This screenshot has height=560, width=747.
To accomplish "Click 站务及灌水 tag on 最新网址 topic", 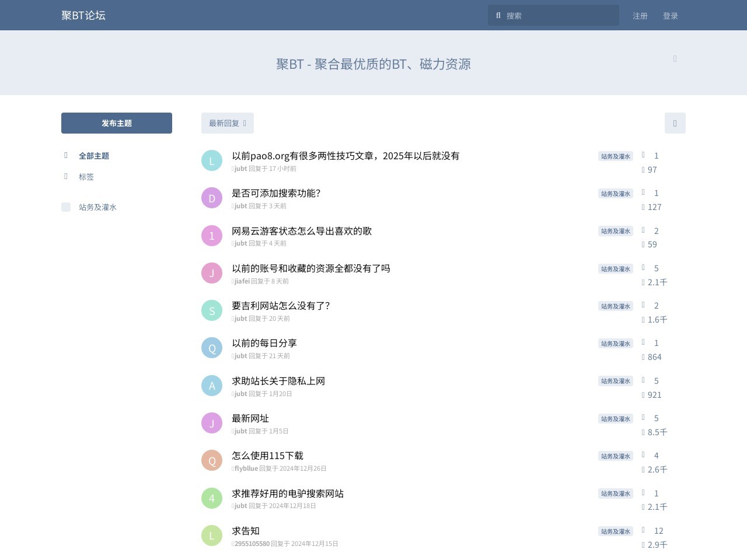I will click(x=616, y=419).
